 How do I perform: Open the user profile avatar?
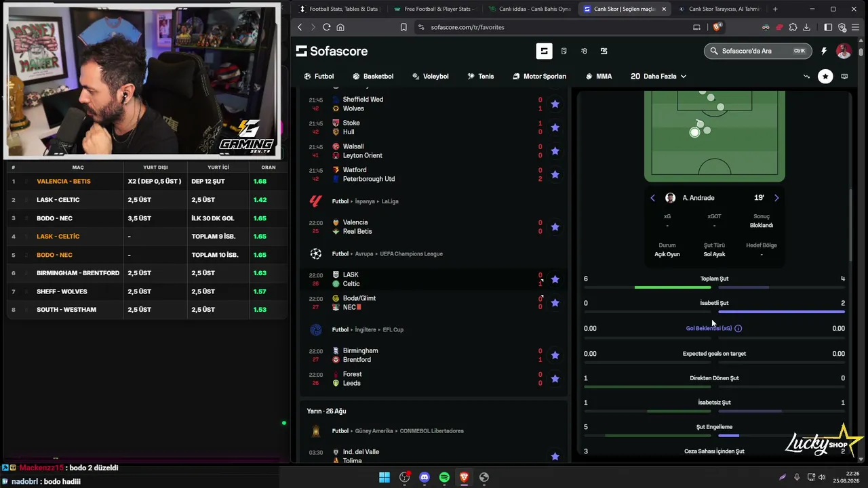pos(844,51)
